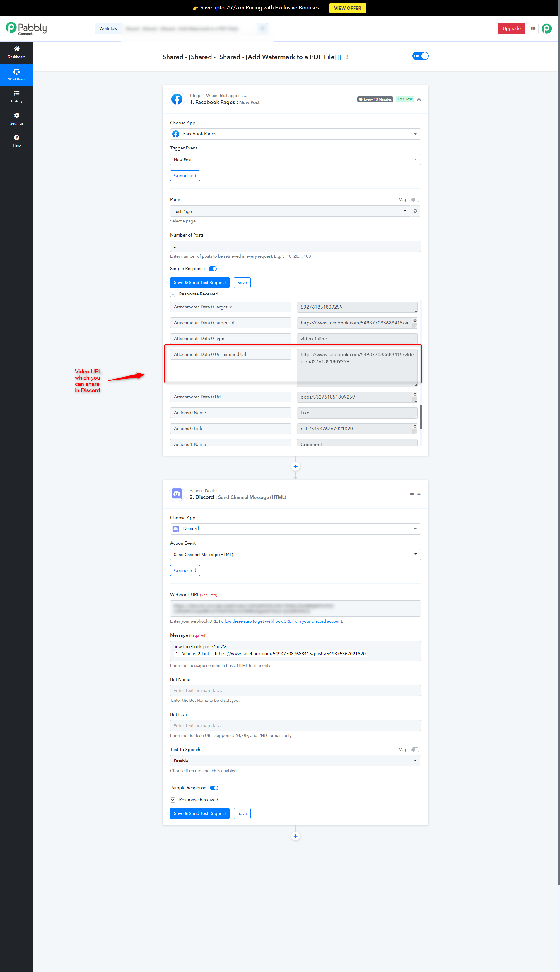Open the Trigger Event New Post dropdown
The image size is (560, 972).
(296, 160)
